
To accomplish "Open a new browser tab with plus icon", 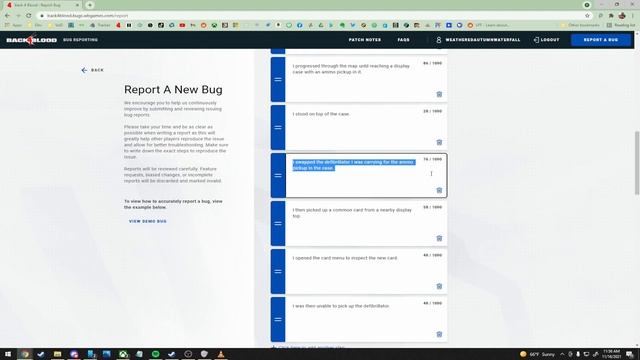I will [x=90, y=5].
